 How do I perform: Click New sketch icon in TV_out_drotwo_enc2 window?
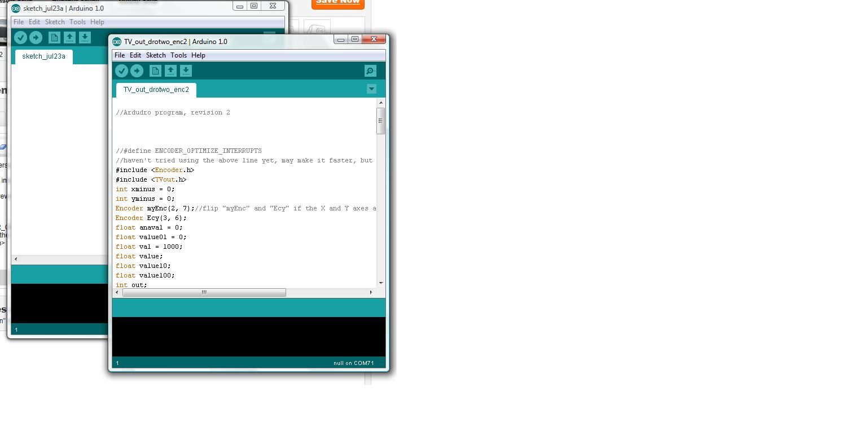coord(155,71)
